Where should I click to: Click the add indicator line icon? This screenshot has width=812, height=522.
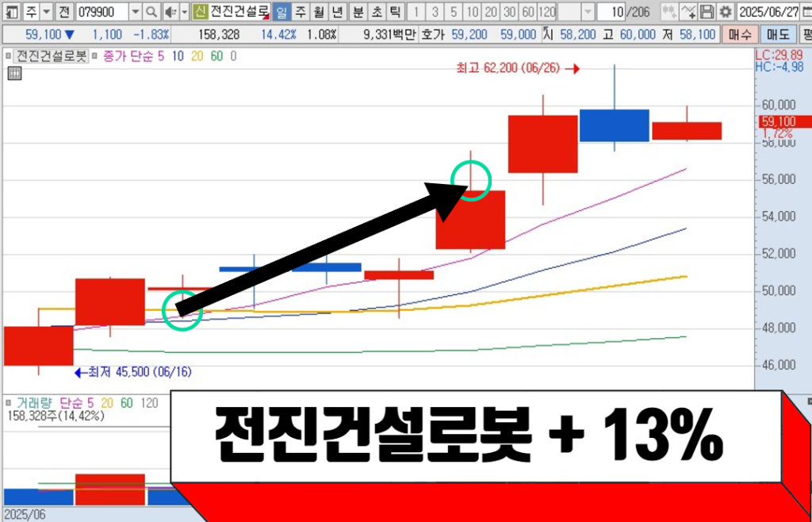coord(688,11)
